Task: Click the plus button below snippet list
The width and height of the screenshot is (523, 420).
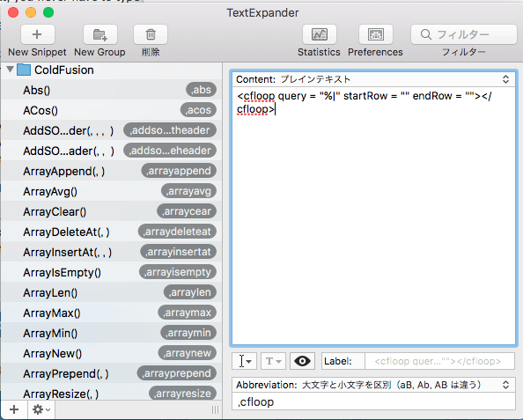Action: [x=14, y=409]
